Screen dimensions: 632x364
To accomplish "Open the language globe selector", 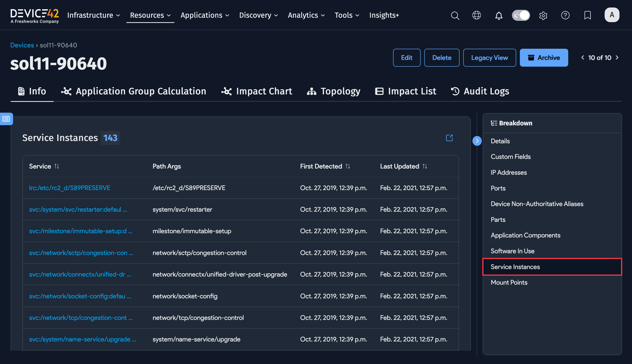I will pyautogui.click(x=477, y=15).
